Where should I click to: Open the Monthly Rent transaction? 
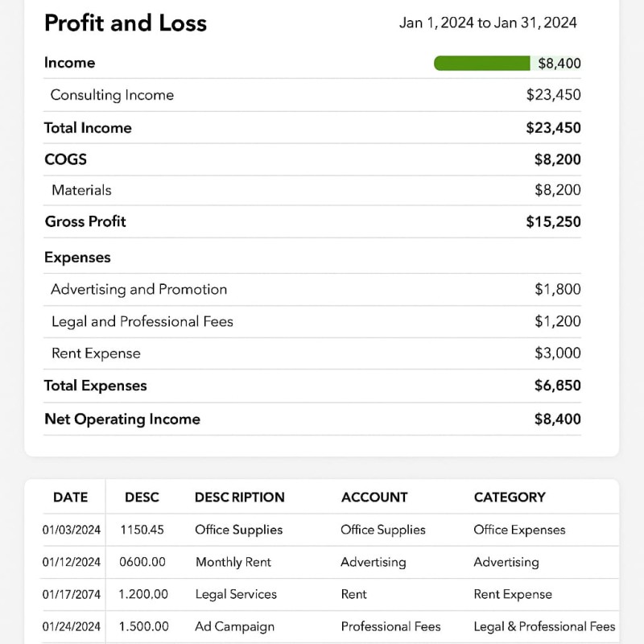[233, 562]
